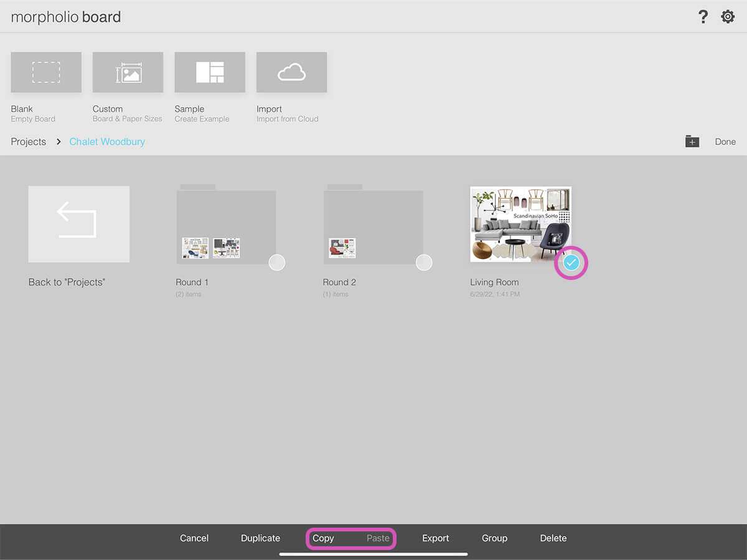
Task: Create a Blank empty board
Action: click(x=46, y=72)
